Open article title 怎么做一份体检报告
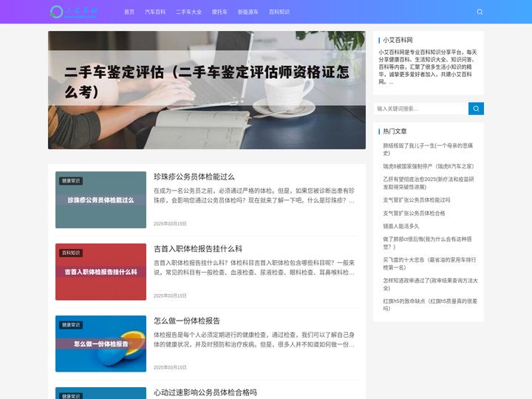Image resolution: width=532 pixels, height=399 pixels. (x=187, y=321)
